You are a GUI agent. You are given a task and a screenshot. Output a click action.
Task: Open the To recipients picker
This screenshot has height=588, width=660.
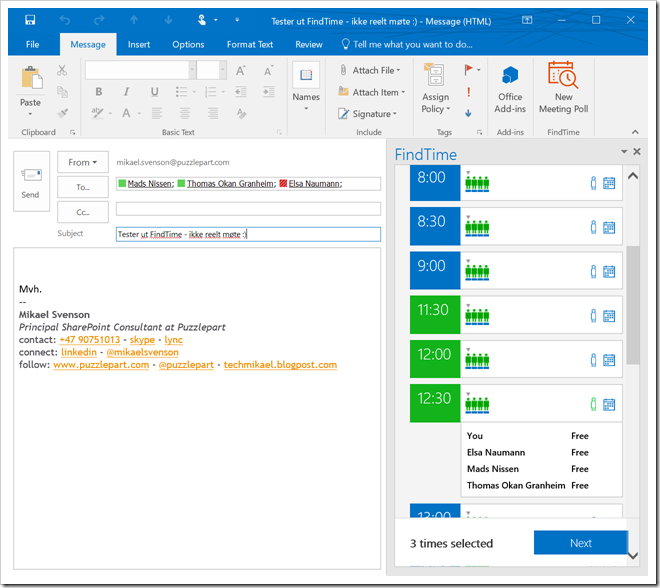82,187
